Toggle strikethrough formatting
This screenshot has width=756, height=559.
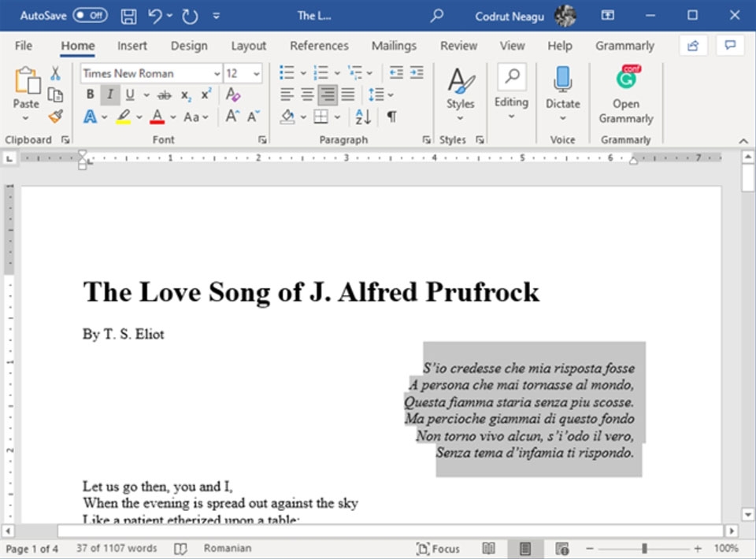(165, 95)
